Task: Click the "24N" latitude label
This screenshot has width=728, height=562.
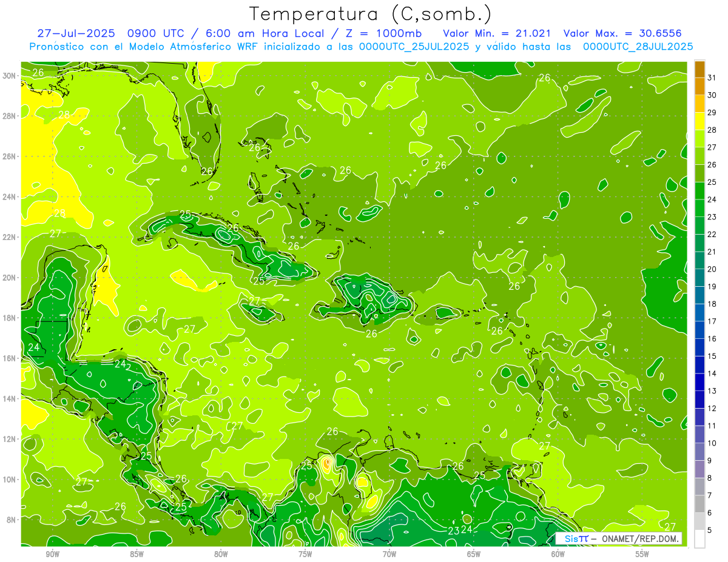Action: [x=10, y=197]
